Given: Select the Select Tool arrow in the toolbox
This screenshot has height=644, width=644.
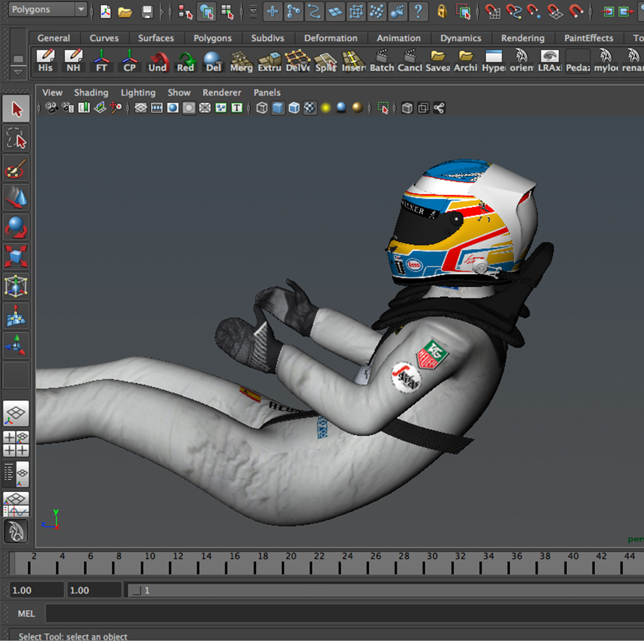Looking at the screenshot, I should click(16, 108).
